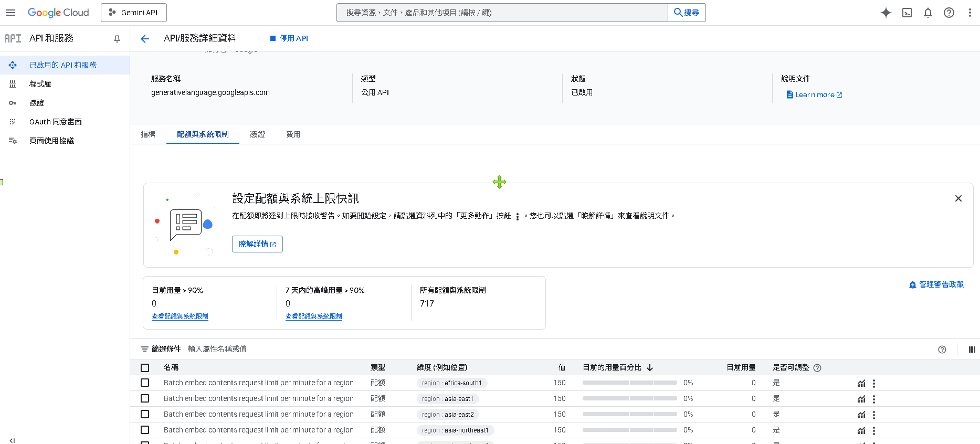Open column display options icon
Screen dimensions: 980x444
[972, 350]
